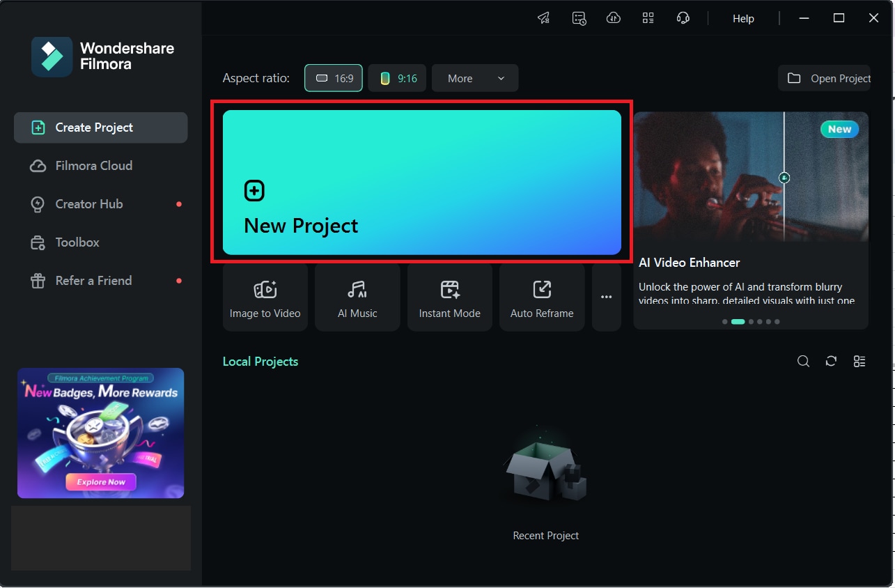The image size is (895, 588).
Task: Click Explore Now on the rewards banner
Action: pos(101,481)
